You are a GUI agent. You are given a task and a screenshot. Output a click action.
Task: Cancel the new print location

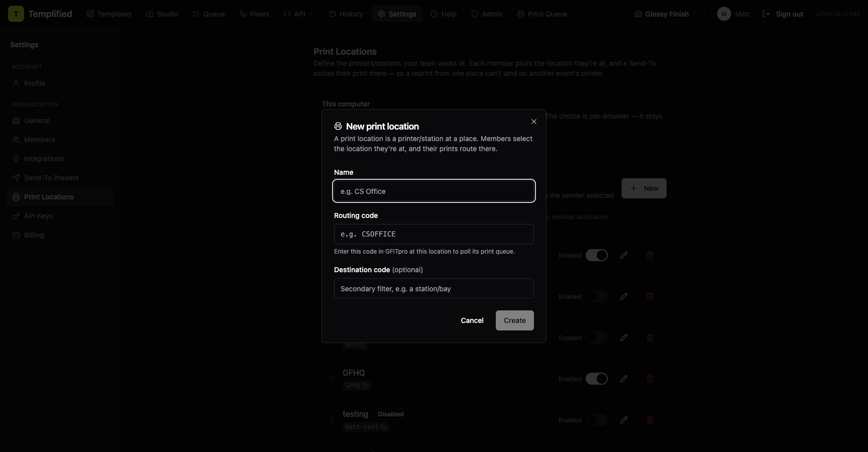pos(472,320)
